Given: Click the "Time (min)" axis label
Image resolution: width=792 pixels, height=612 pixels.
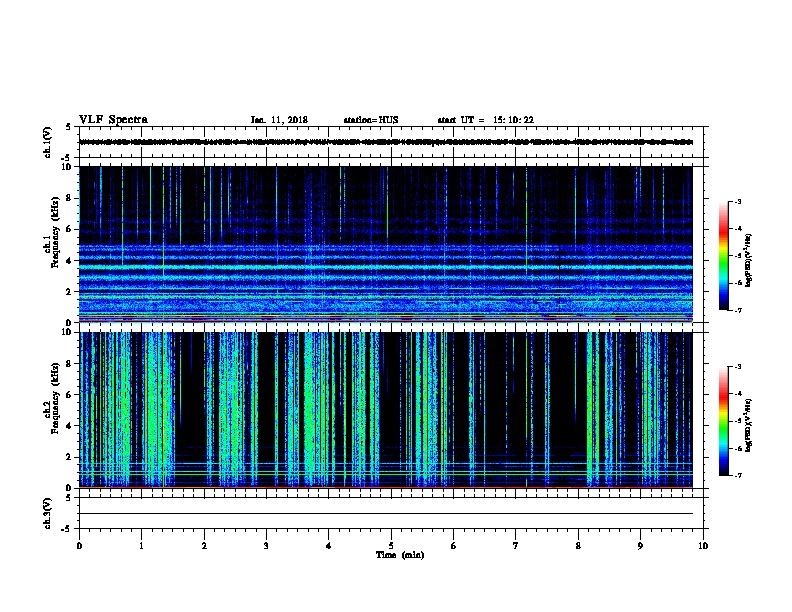Looking at the screenshot, I should (400, 555).
